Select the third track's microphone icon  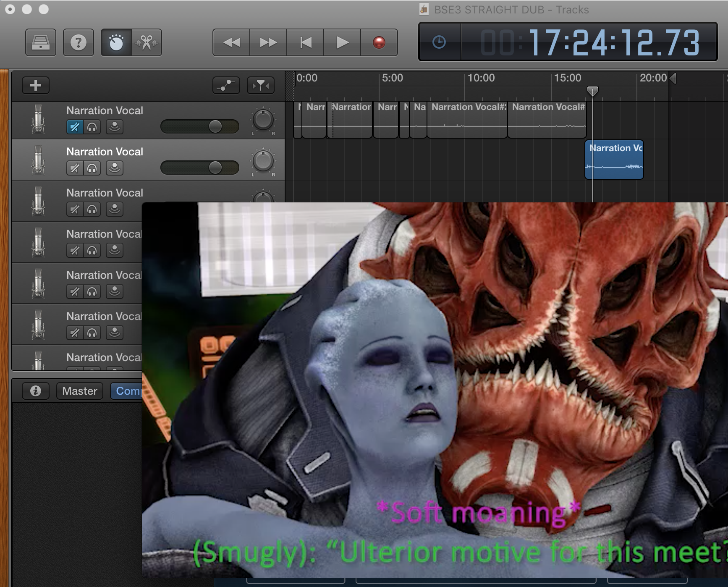pos(38,202)
